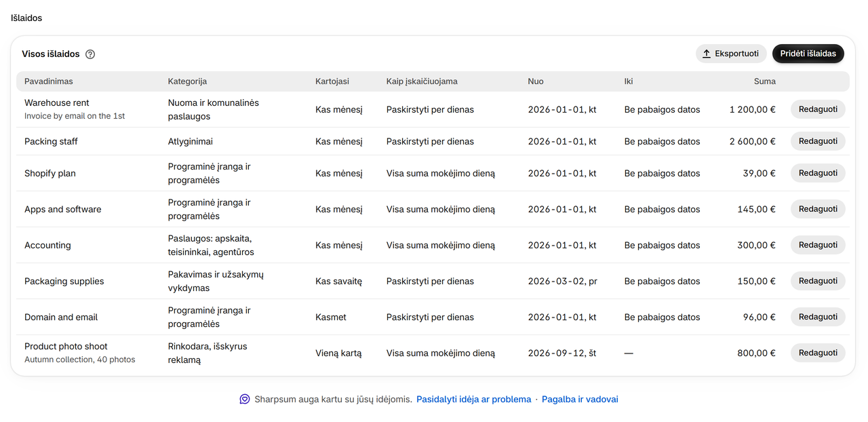868x422 pixels.
Task: Click Redaguoti for Packing staff
Action: click(x=818, y=141)
